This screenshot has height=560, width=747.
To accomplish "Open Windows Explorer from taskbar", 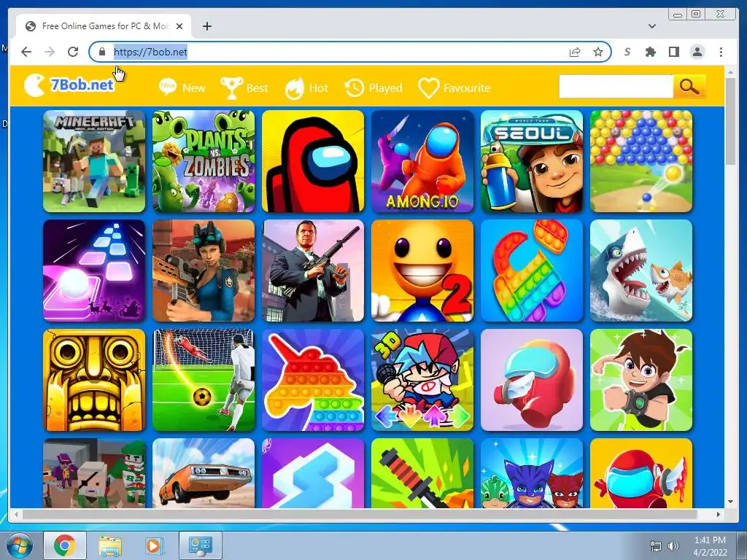I will (109, 545).
